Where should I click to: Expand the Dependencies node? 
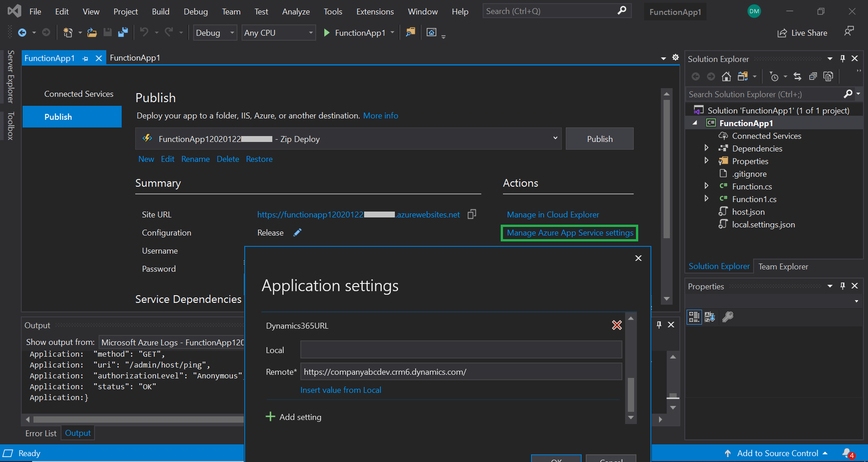pos(707,148)
